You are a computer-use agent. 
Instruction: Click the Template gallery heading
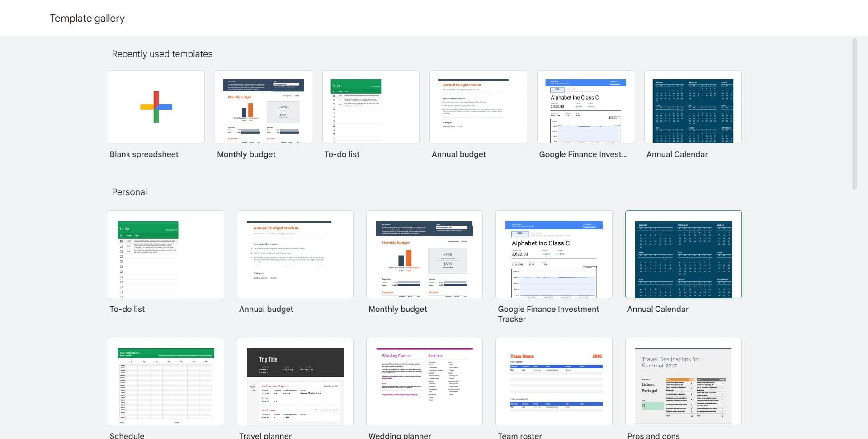pos(87,18)
